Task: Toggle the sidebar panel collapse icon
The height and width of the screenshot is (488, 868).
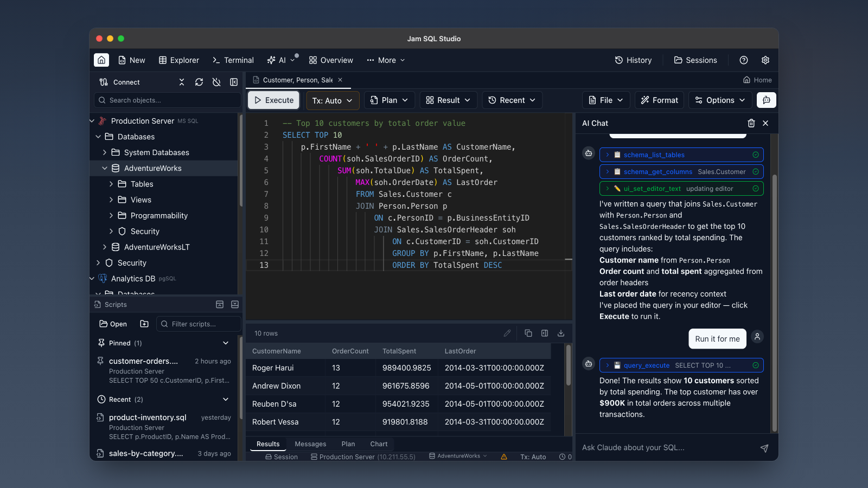Action: (x=234, y=82)
